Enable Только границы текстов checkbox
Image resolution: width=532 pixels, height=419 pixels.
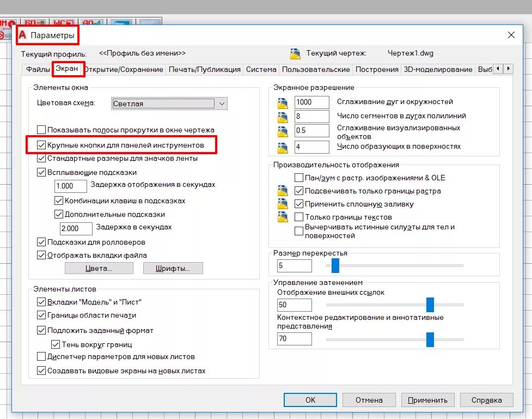(x=299, y=217)
